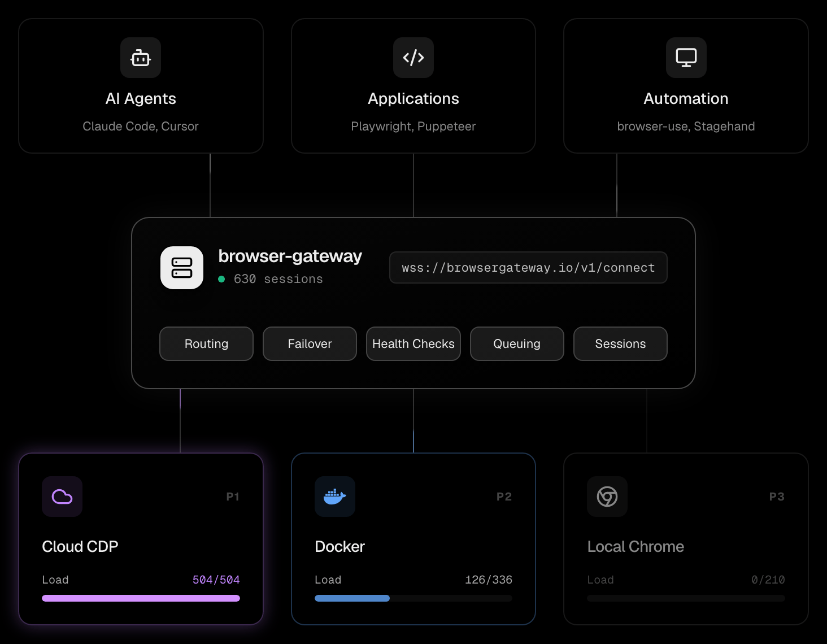Click the 126/336 load value
The width and height of the screenshot is (827, 644).
[489, 580]
